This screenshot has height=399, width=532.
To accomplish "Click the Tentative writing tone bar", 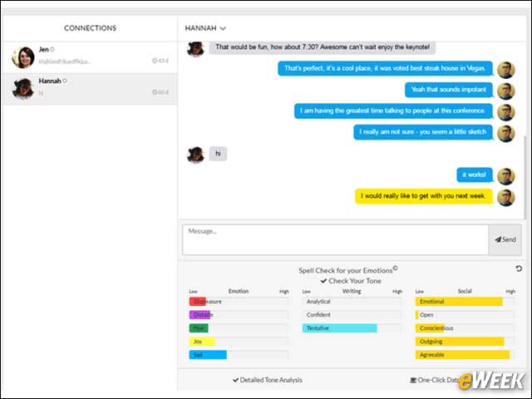I will click(x=340, y=328).
